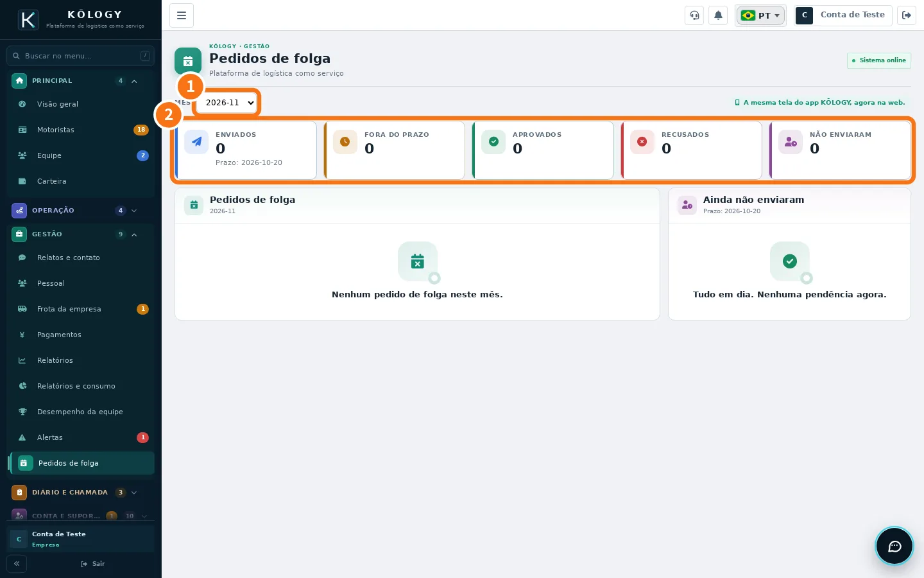The image size is (924, 578).
Task: Click Pagamentos yen icon
Action: point(22,335)
